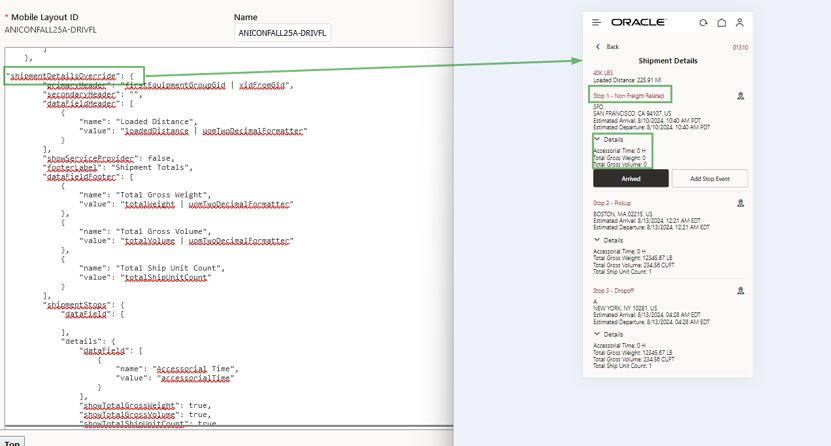Click the location pin icon for Stop 3
Viewport: 831px width, 446px height.
740,290
